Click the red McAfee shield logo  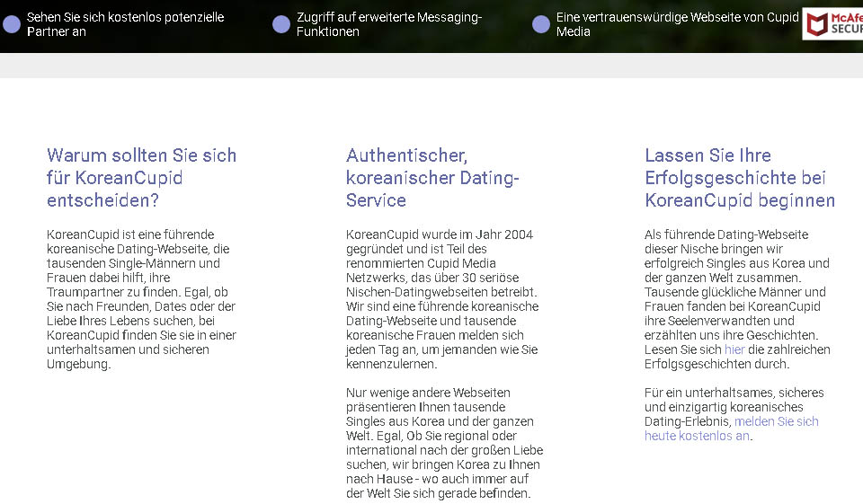coord(817,24)
